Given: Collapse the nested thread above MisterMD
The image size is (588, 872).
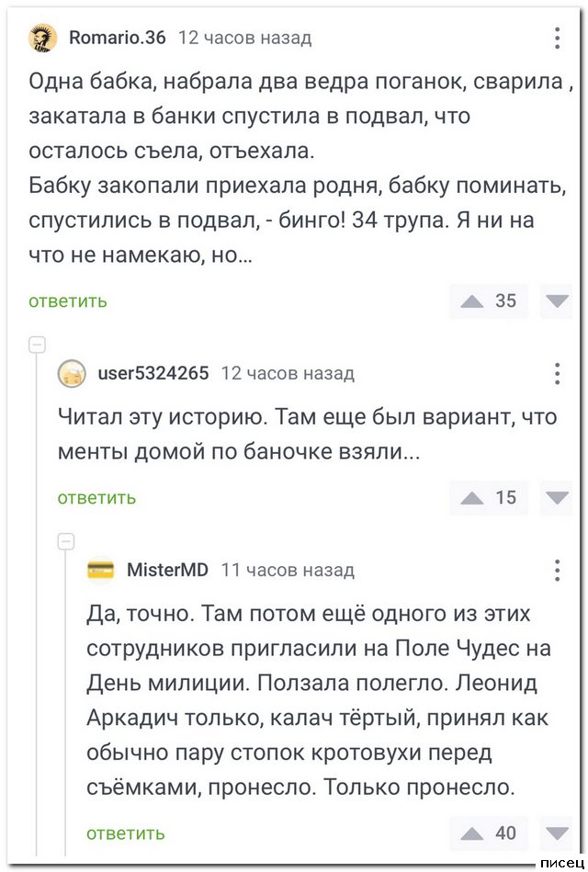Looking at the screenshot, I should pyautogui.click(x=66, y=541).
